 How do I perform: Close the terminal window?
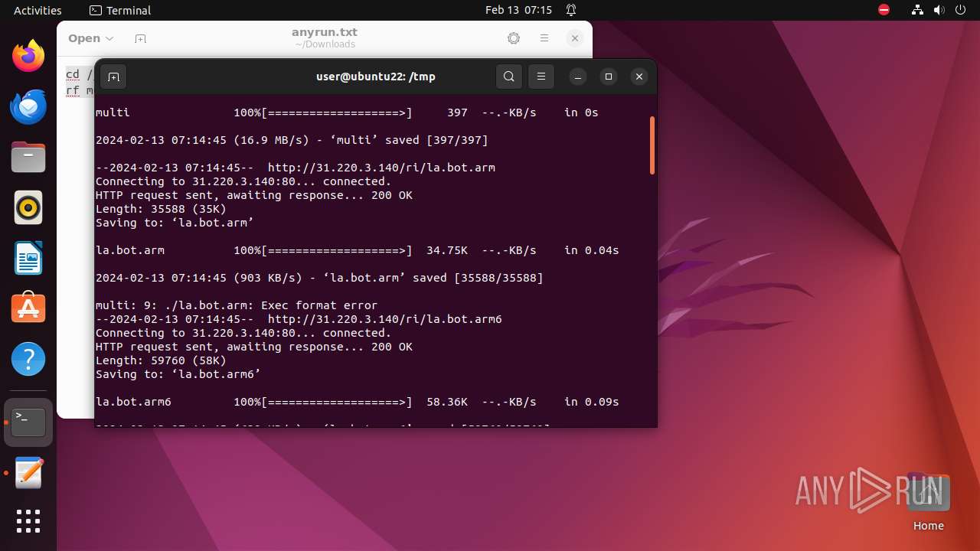(x=639, y=77)
